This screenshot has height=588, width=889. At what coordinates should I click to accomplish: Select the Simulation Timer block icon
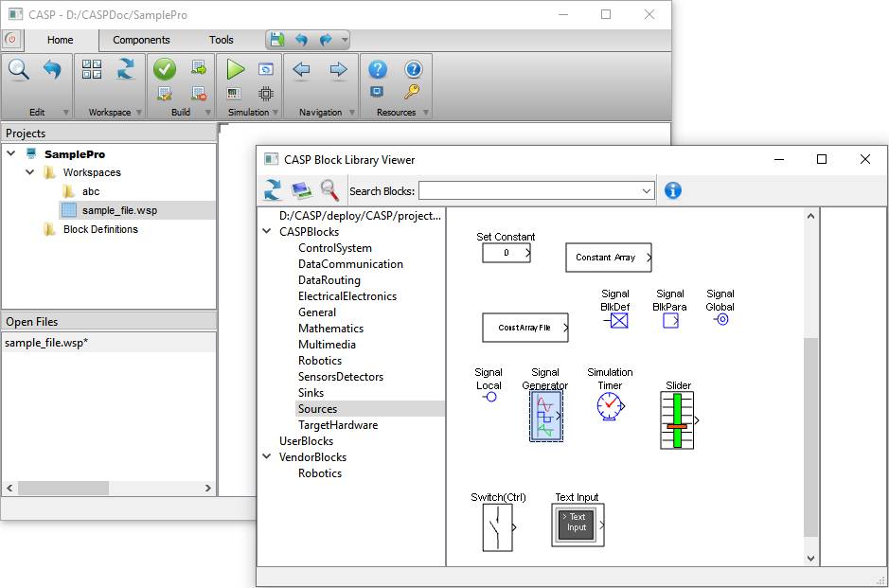click(610, 406)
